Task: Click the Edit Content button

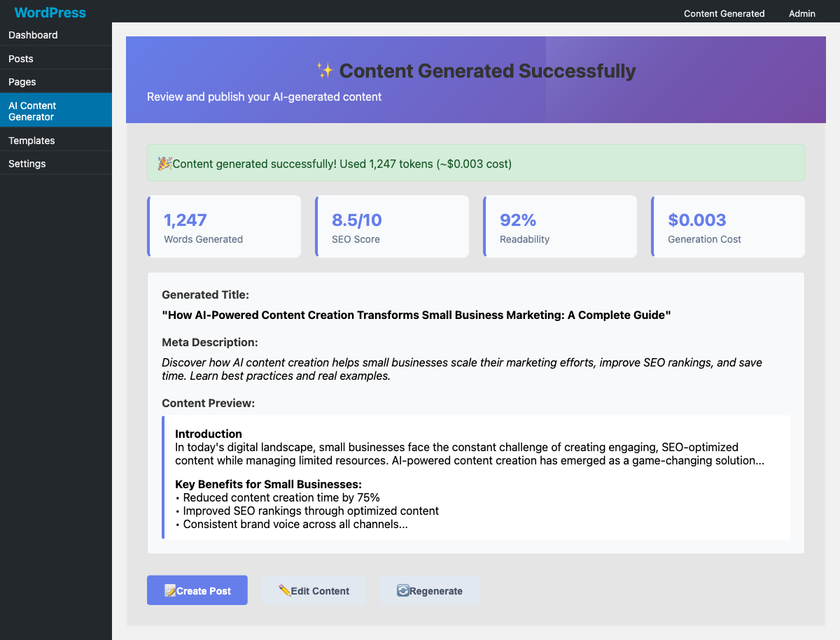Action: point(313,590)
